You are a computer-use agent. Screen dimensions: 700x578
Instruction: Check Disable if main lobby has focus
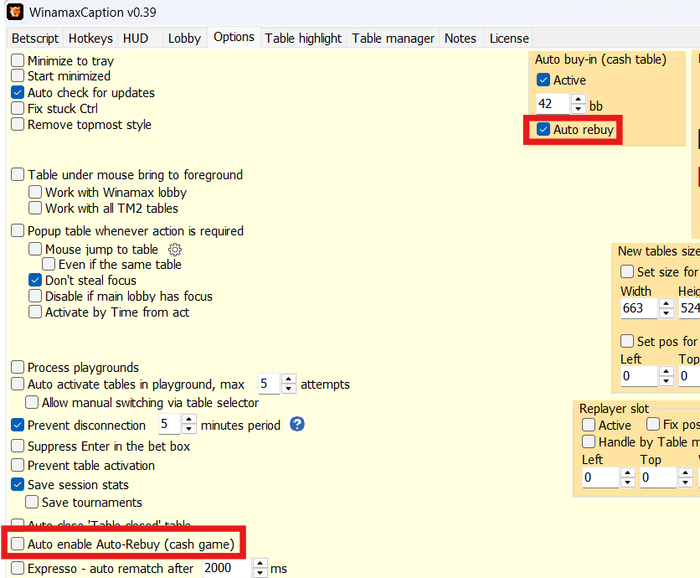tap(35, 296)
